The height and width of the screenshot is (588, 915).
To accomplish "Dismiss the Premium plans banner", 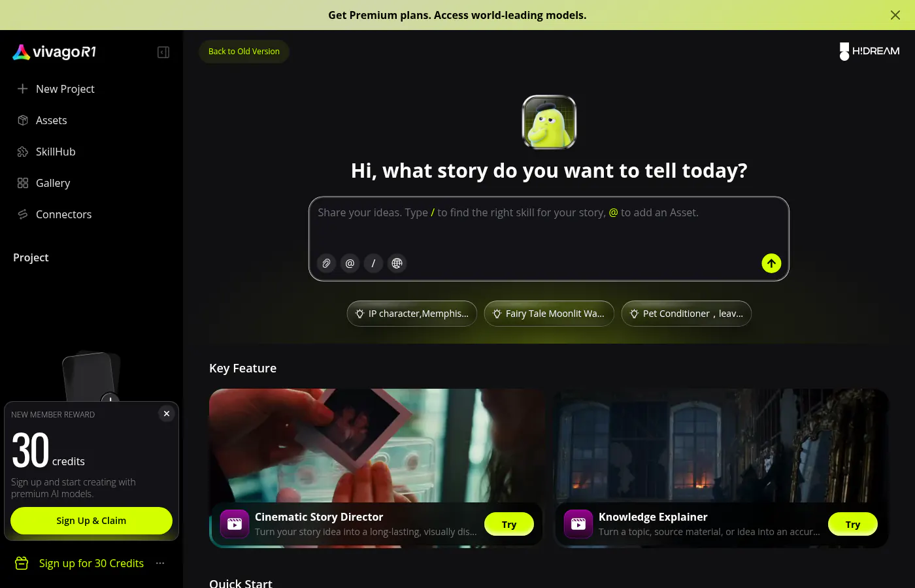I will 895,15.
